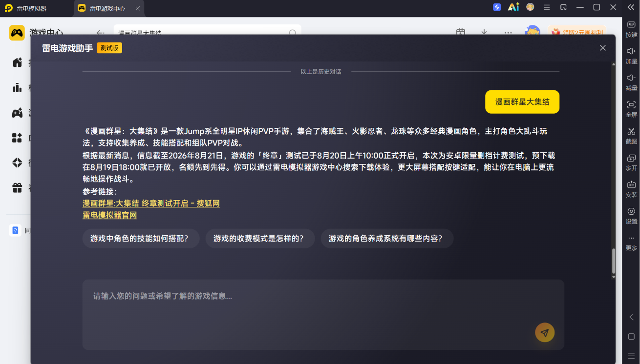Click the 以上是历史对话 divider label
This screenshot has width=640, height=364.
pos(321,72)
